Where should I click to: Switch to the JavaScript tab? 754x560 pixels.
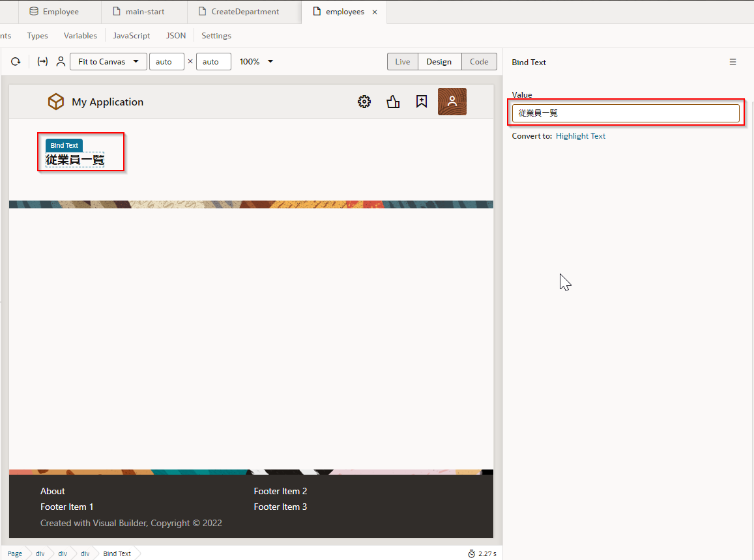(131, 36)
